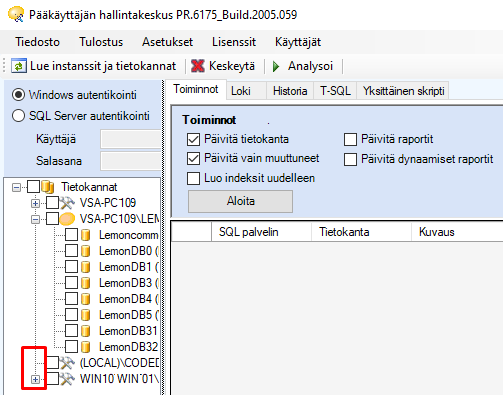
Task: Check the Tietokannat root checkbox
Action: coord(33,187)
